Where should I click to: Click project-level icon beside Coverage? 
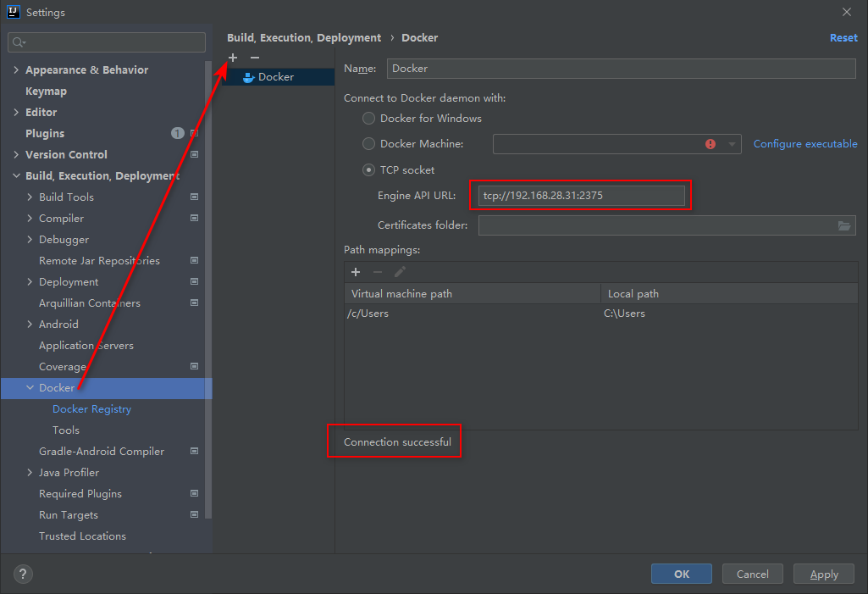pos(194,366)
